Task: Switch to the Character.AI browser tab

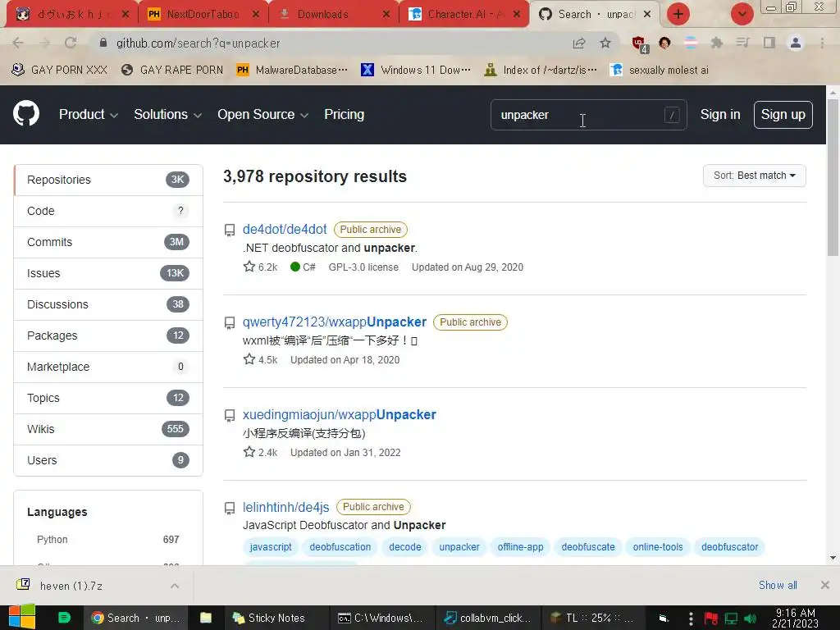Action: pos(464,15)
